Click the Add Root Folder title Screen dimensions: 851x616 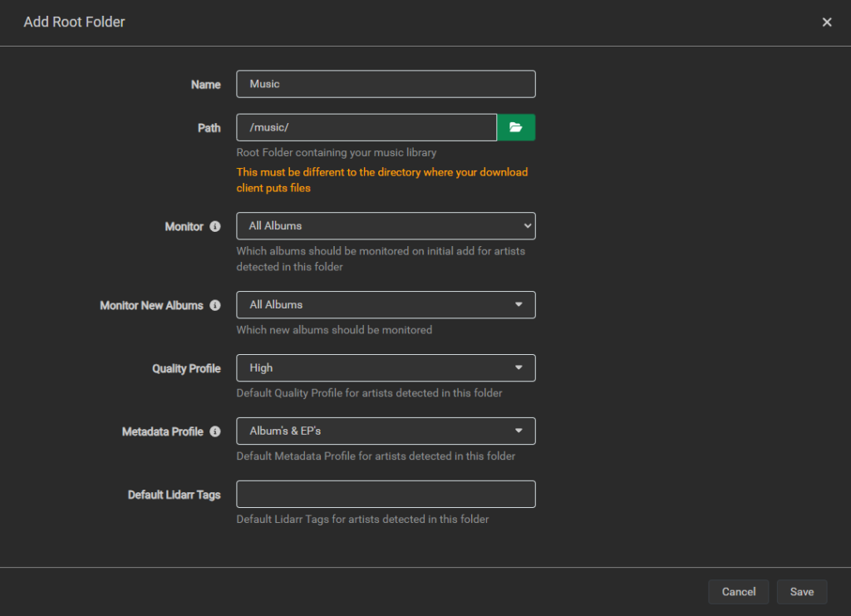tap(74, 22)
